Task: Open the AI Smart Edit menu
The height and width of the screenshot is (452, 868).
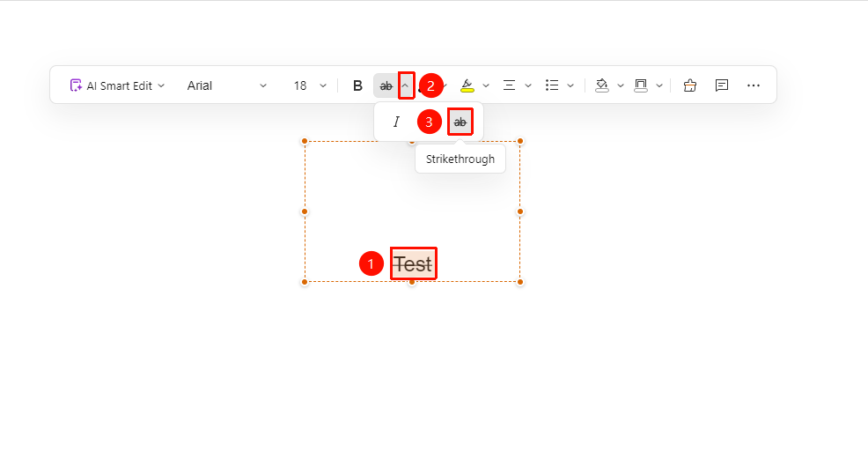Action: 117,85
